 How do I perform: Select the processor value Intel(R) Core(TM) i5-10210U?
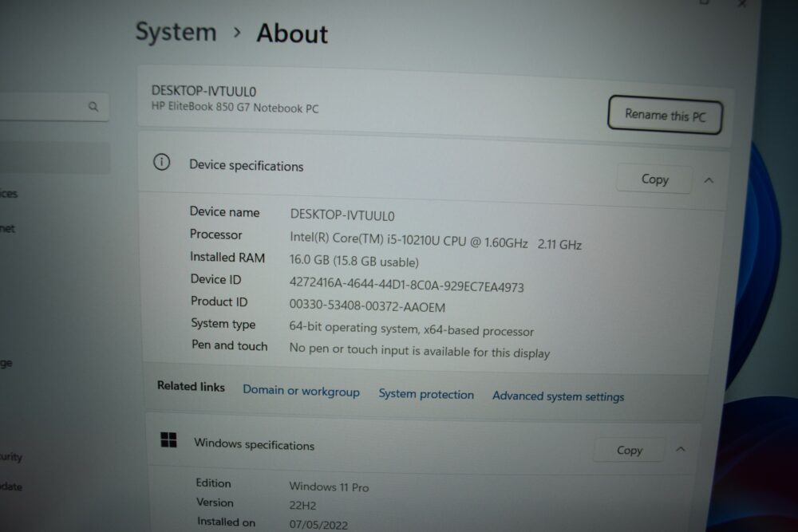click(x=436, y=241)
